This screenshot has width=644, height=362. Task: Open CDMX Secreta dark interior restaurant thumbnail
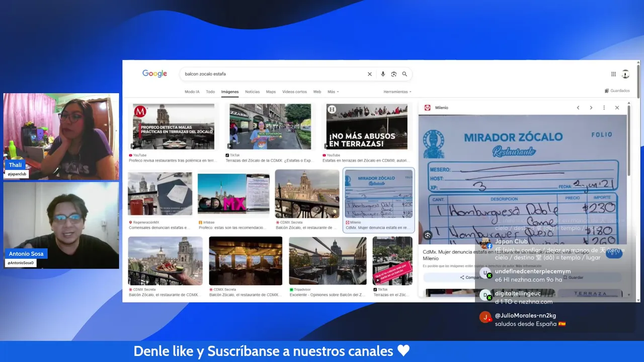point(246,260)
